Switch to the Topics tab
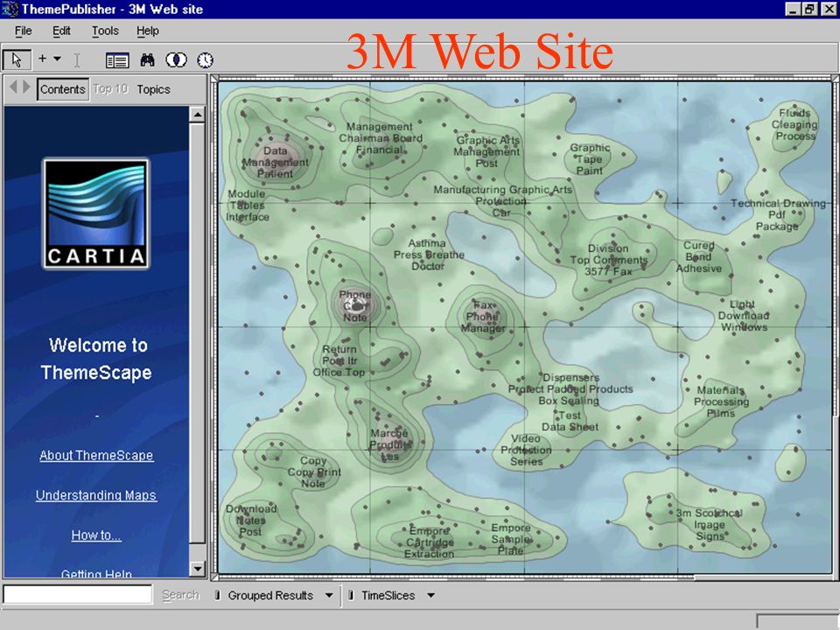840x630 pixels. [153, 89]
